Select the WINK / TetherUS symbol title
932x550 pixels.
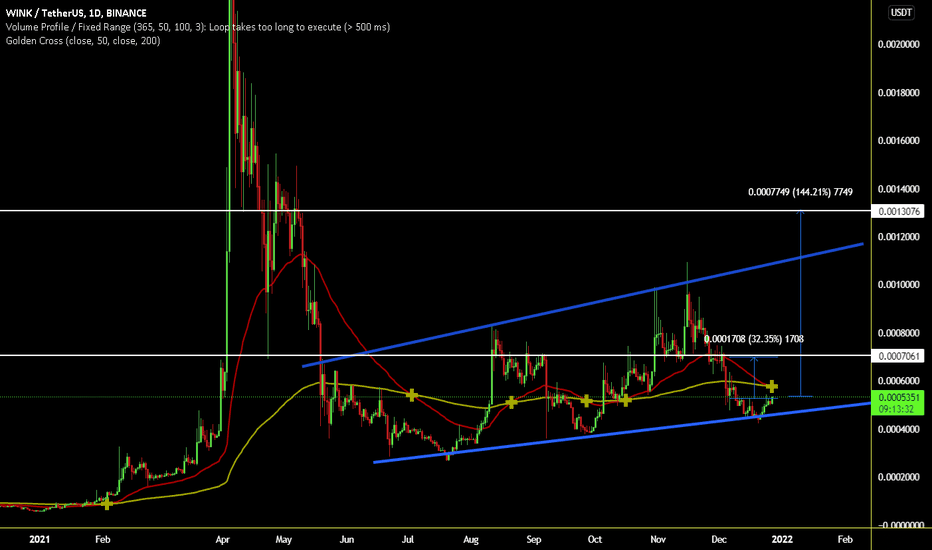click(76, 13)
